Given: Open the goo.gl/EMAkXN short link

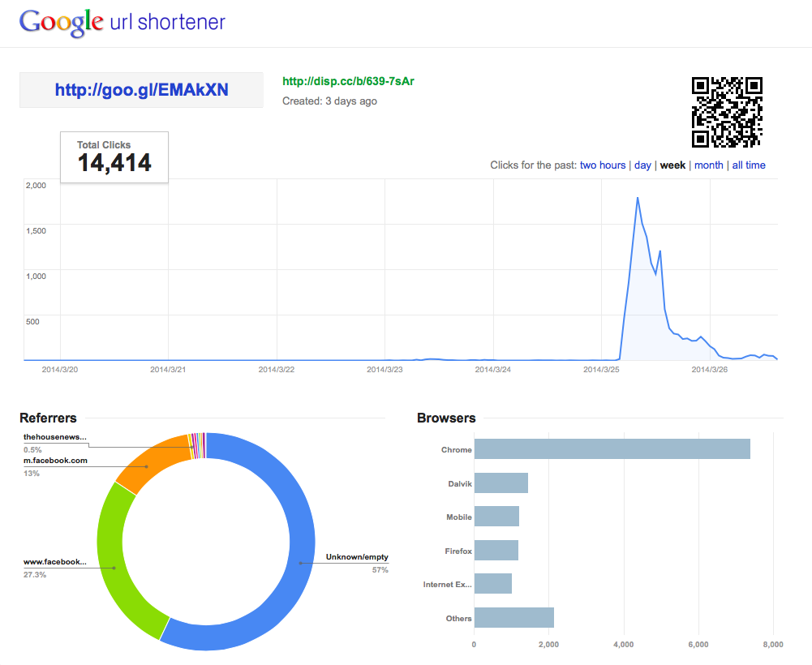Looking at the screenshot, I should click(141, 89).
